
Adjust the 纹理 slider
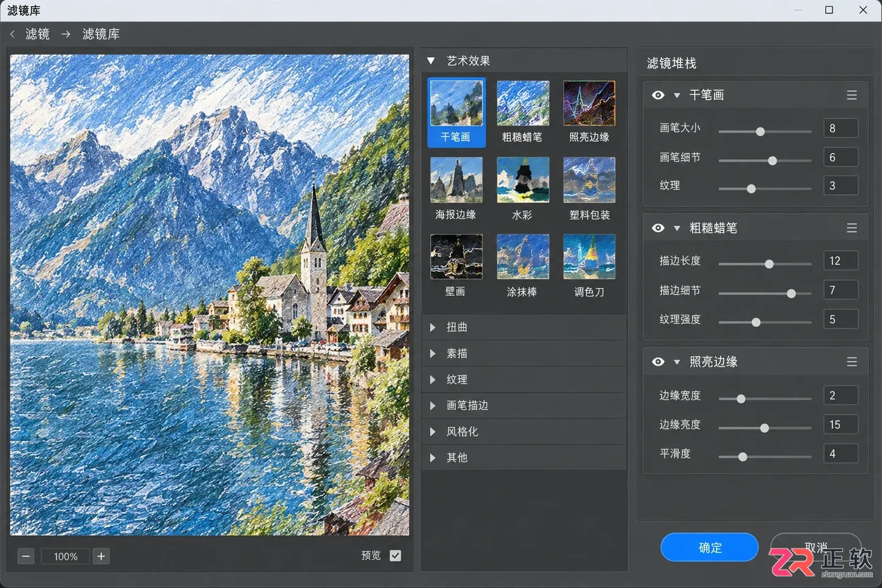pyautogui.click(x=765, y=189)
